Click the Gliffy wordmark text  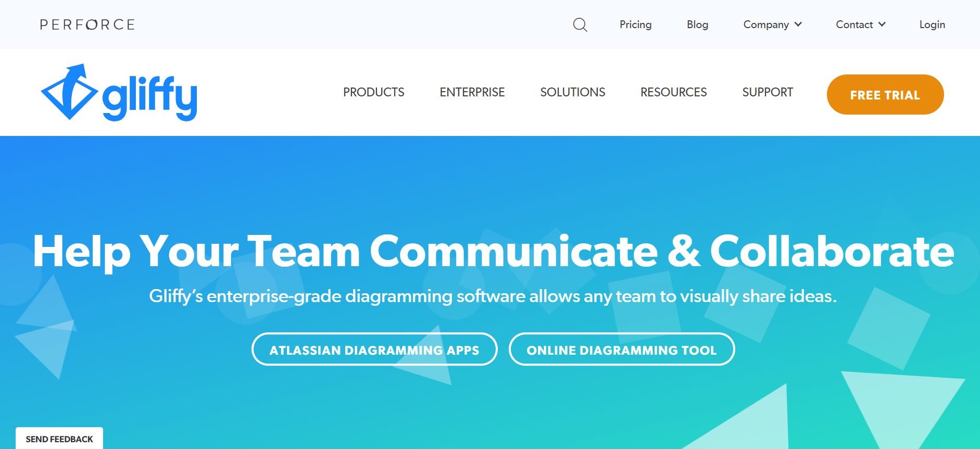[x=150, y=96]
